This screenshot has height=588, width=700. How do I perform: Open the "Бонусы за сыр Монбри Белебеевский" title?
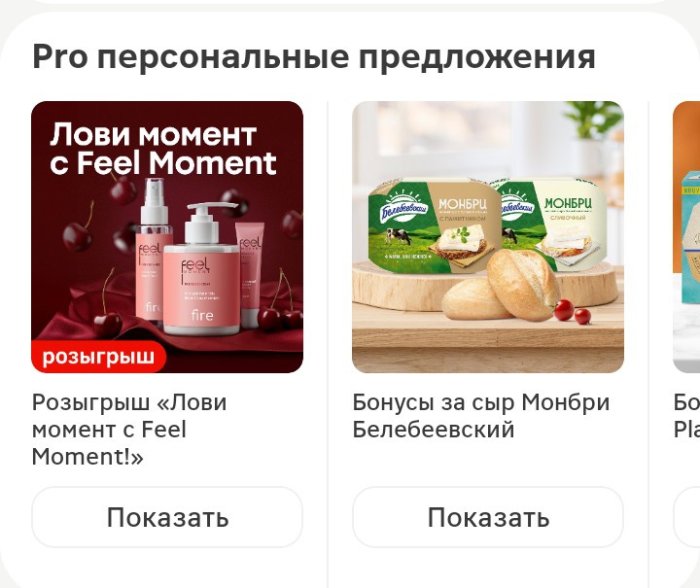[481, 416]
